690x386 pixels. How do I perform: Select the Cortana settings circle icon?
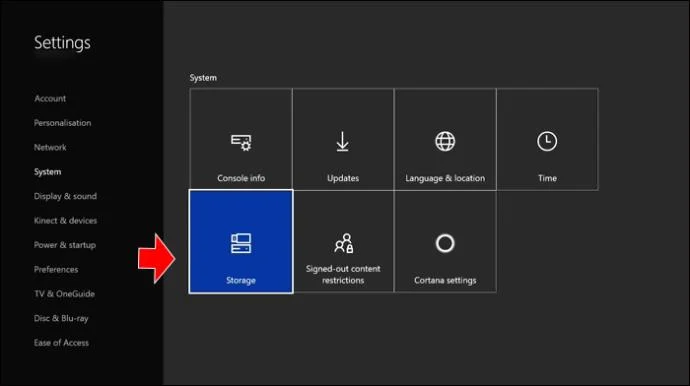pos(445,243)
